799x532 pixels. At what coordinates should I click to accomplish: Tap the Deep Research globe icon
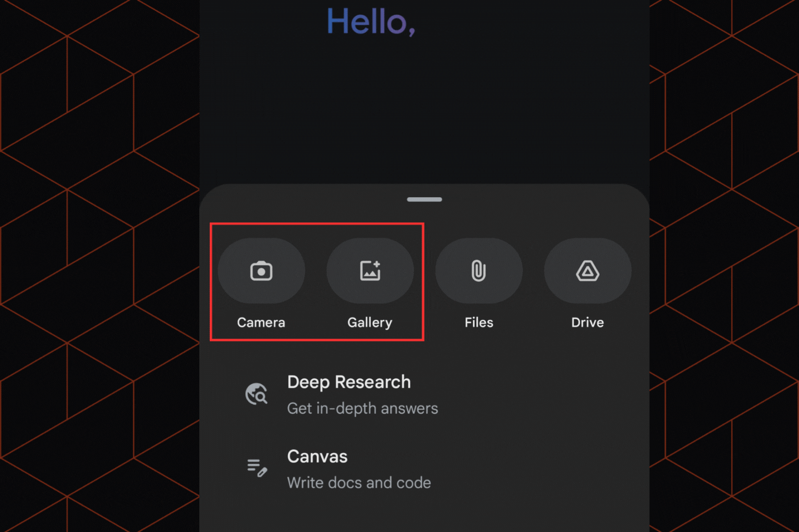pyautogui.click(x=256, y=394)
